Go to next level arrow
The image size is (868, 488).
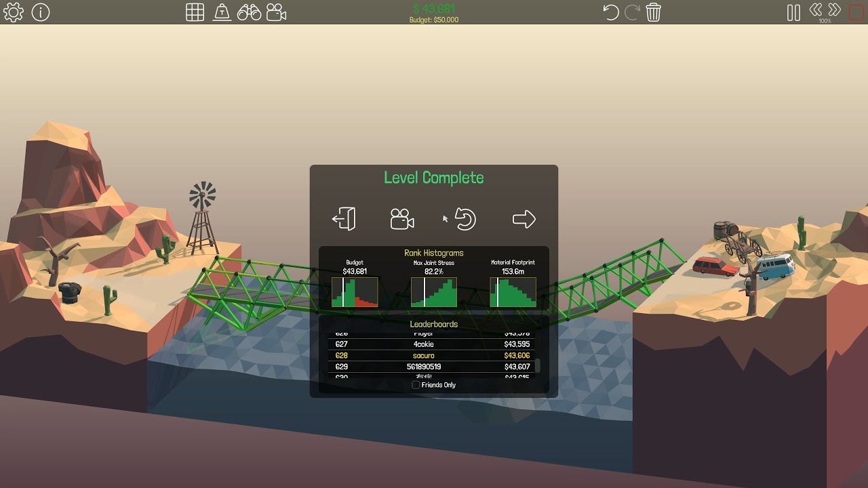[x=524, y=219]
